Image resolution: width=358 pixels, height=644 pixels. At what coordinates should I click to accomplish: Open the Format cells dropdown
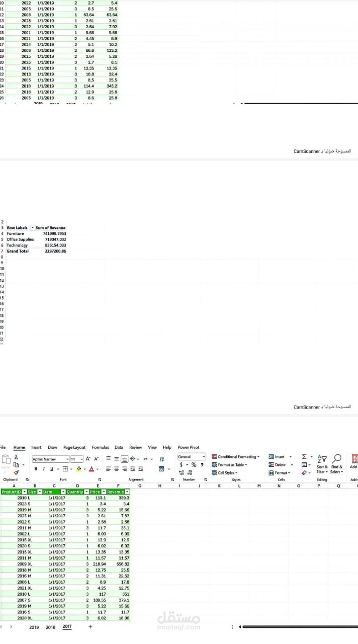(281, 473)
